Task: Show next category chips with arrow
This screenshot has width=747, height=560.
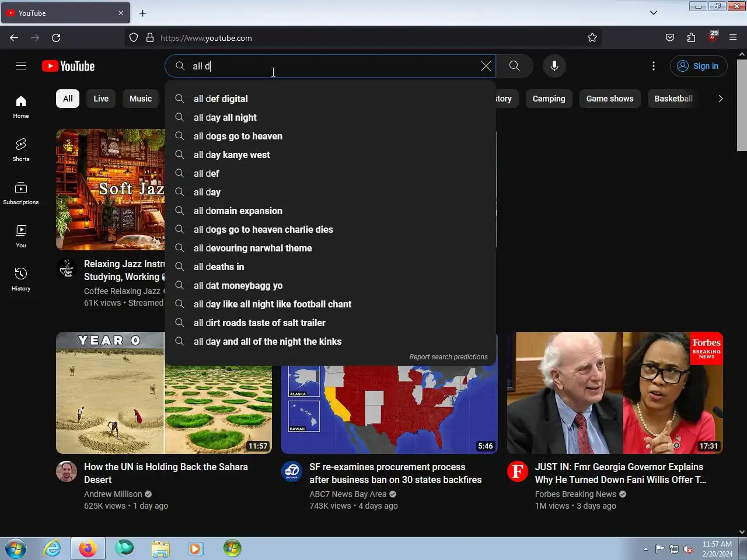Action: point(721,99)
